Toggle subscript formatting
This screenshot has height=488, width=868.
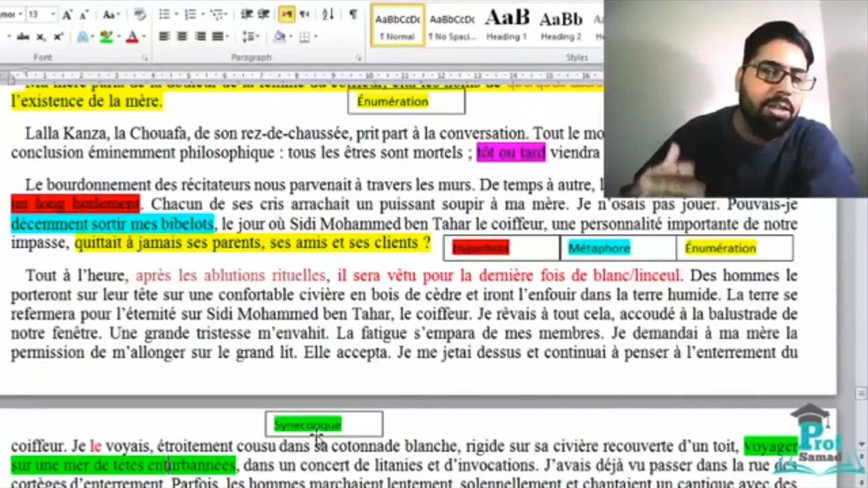[41, 37]
